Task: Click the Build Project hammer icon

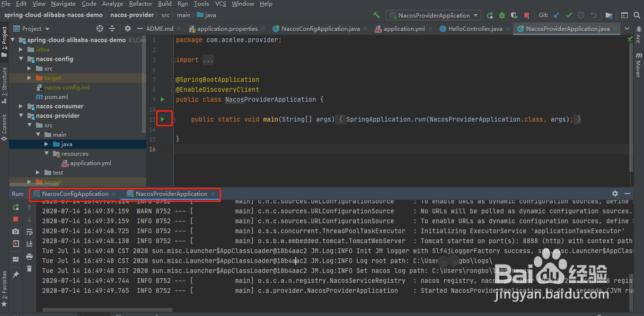Action: pyautogui.click(x=376, y=15)
